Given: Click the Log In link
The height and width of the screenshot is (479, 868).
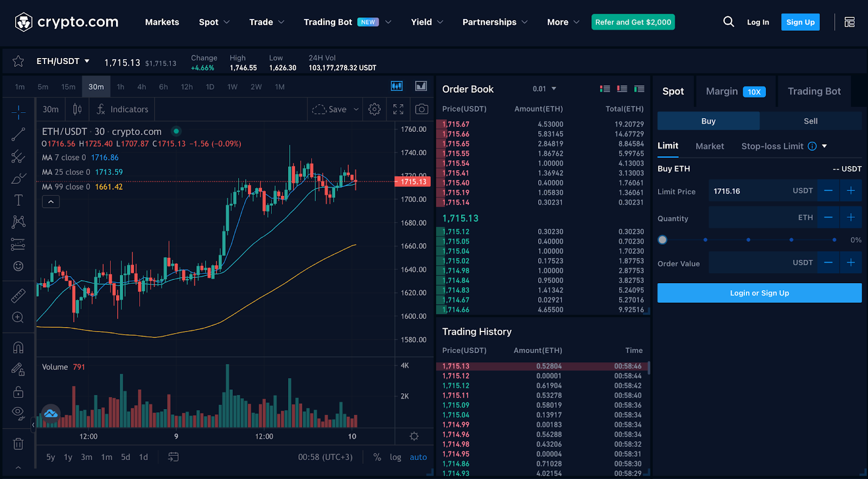Looking at the screenshot, I should pos(758,22).
